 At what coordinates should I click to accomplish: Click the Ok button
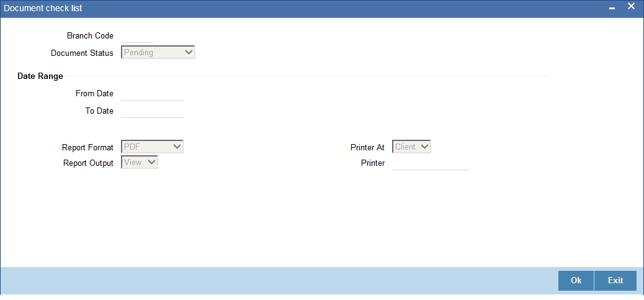576,280
